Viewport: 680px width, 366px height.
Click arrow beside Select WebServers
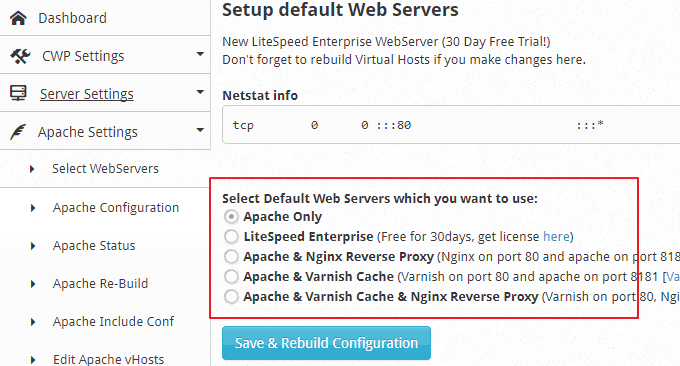tap(32, 169)
